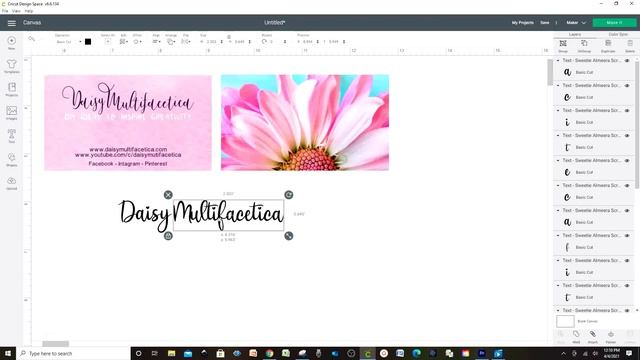Open the Operation Basic Cut dropdown
This screenshot has width=640, height=360.
click(69, 42)
